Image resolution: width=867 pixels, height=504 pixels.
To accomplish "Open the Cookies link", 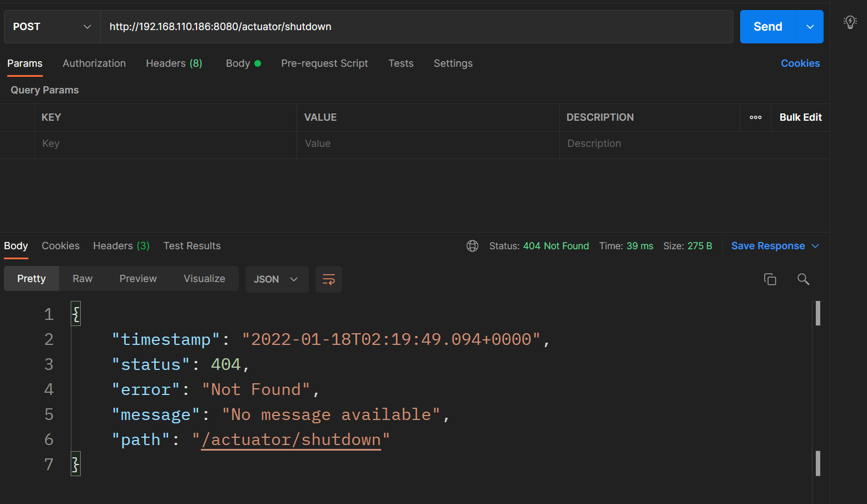I will pyautogui.click(x=800, y=63).
